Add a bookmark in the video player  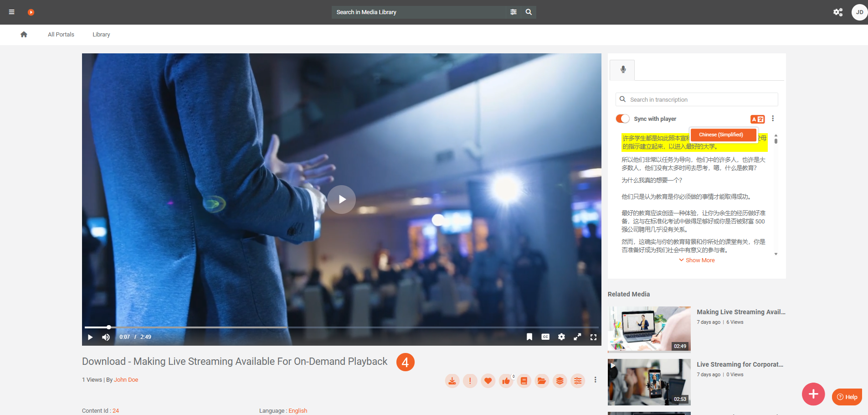point(529,337)
